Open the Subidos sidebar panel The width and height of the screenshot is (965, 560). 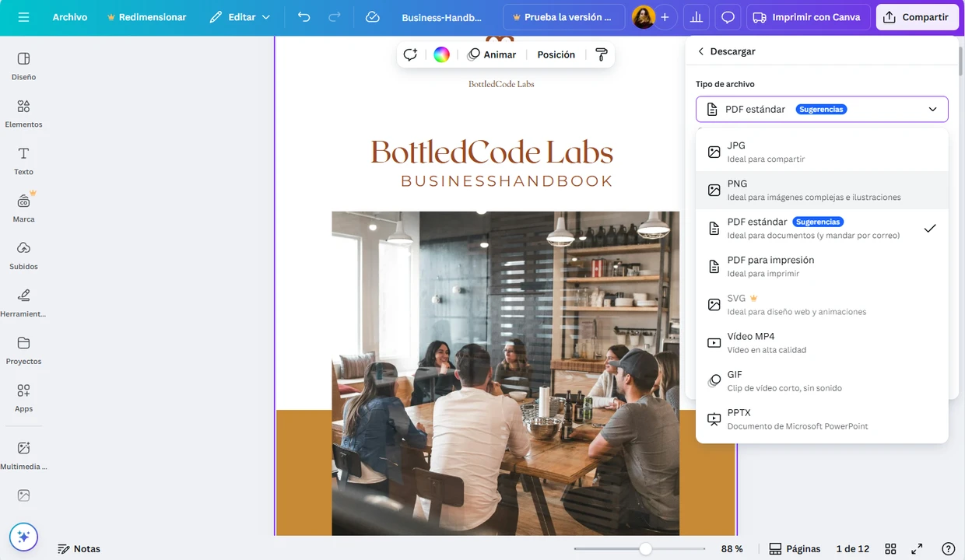pos(23,256)
